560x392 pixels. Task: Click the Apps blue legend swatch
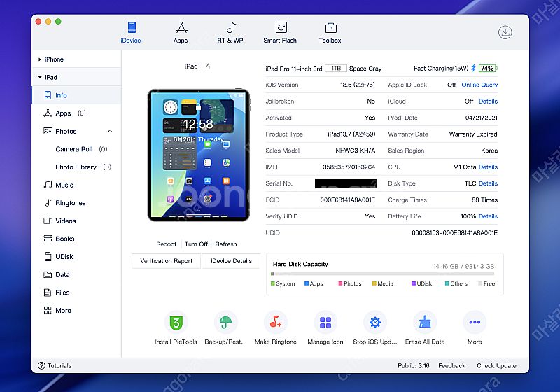click(307, 283)
